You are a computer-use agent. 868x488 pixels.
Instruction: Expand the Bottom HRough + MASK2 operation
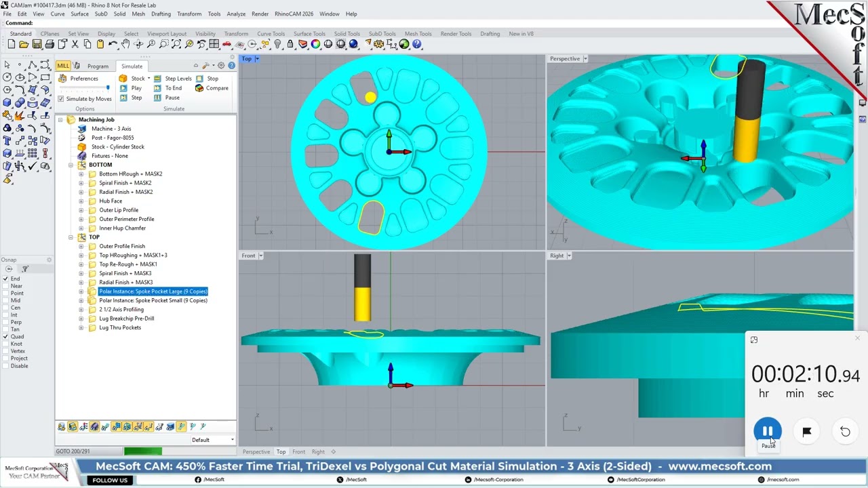81,174
